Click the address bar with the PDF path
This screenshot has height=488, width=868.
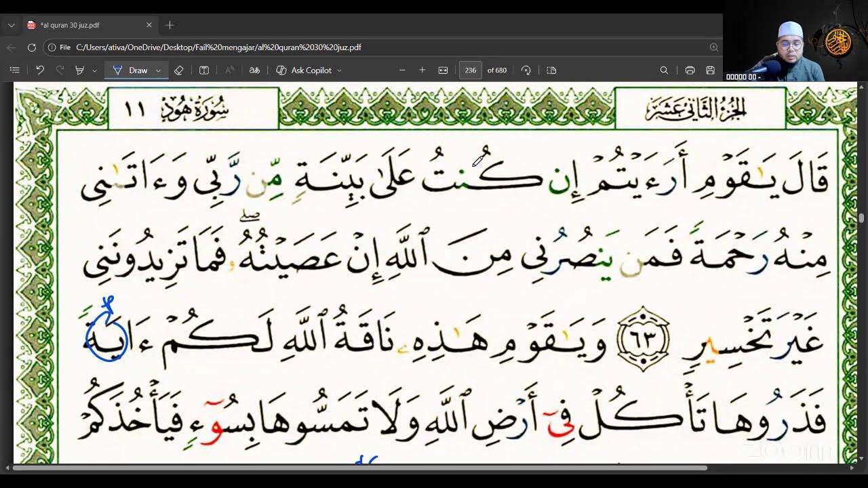click(x=382, y=47)
